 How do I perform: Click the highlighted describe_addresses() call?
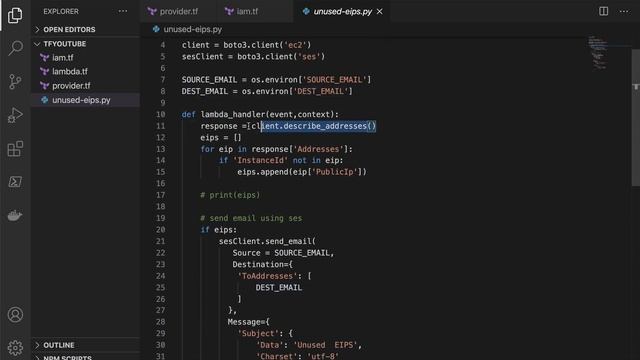tap(318, 126)
